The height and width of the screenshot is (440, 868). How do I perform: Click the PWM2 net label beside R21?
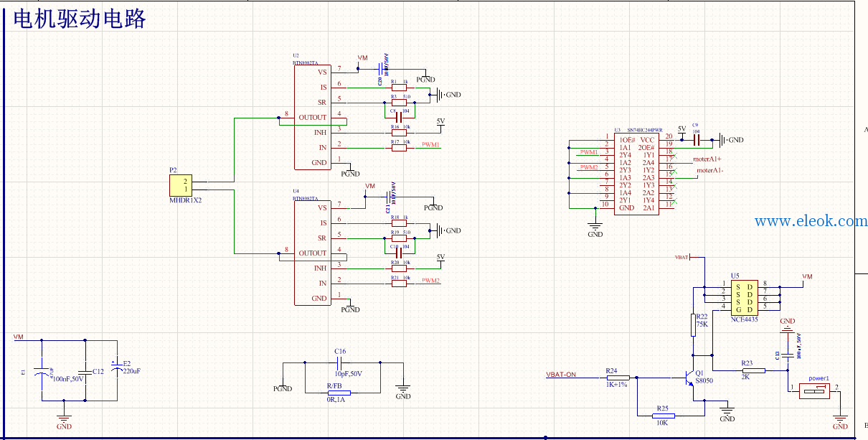[x=431, y=280]
